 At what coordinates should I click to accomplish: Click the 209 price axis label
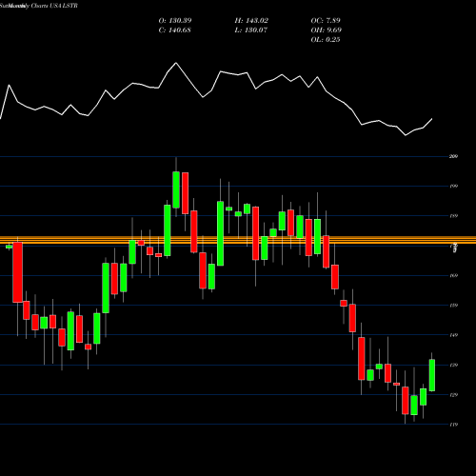click(454, 156)
